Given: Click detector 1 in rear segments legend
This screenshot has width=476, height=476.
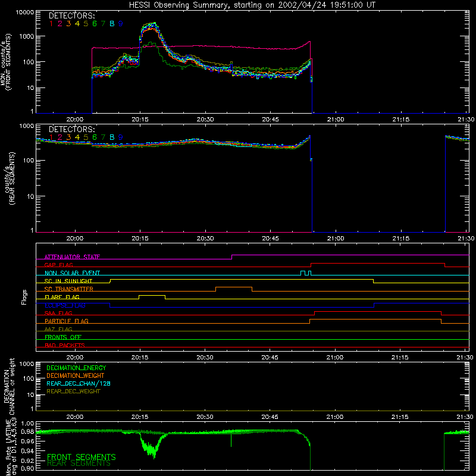Looking at the screenshot, I should click(x=51, y=137).
